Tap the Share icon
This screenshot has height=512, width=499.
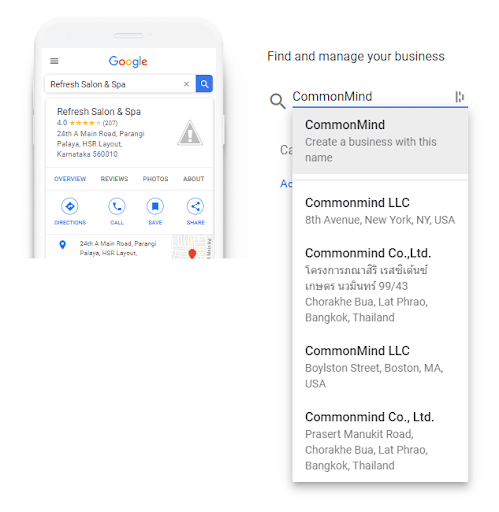coord(195,206)
